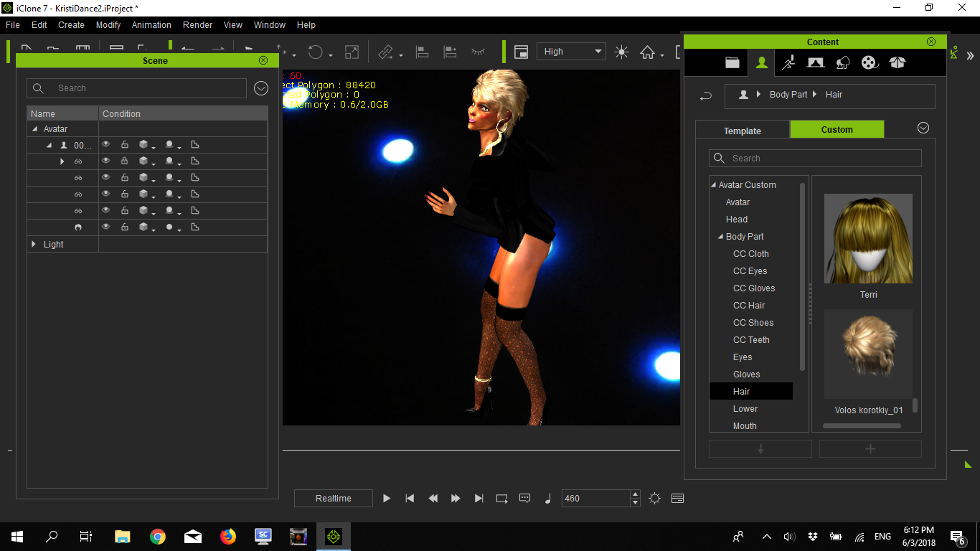Click the last corner icon on avatar 00… row

(194, 144)
